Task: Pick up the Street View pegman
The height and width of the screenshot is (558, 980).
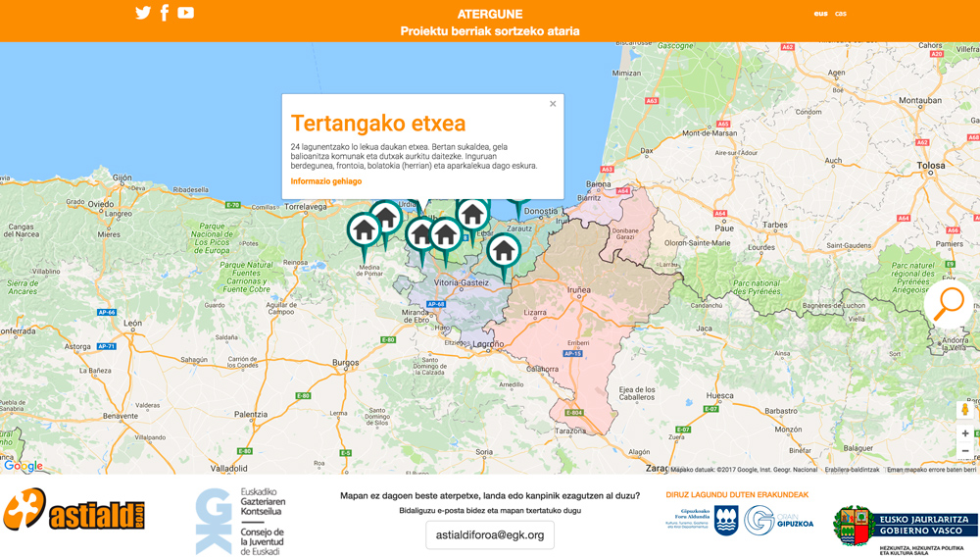Action: pos(965,410)
